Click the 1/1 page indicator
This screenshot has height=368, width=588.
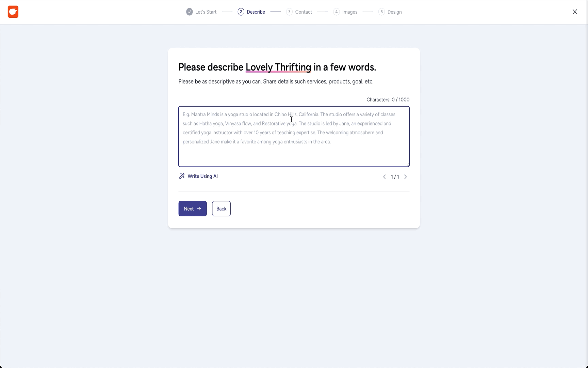coord(395,177)
